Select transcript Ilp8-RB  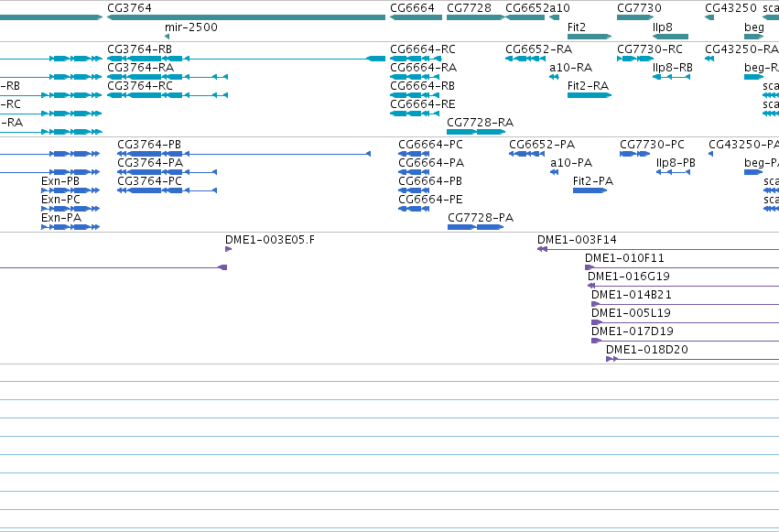pyautogui.click(x=671, y=77)
